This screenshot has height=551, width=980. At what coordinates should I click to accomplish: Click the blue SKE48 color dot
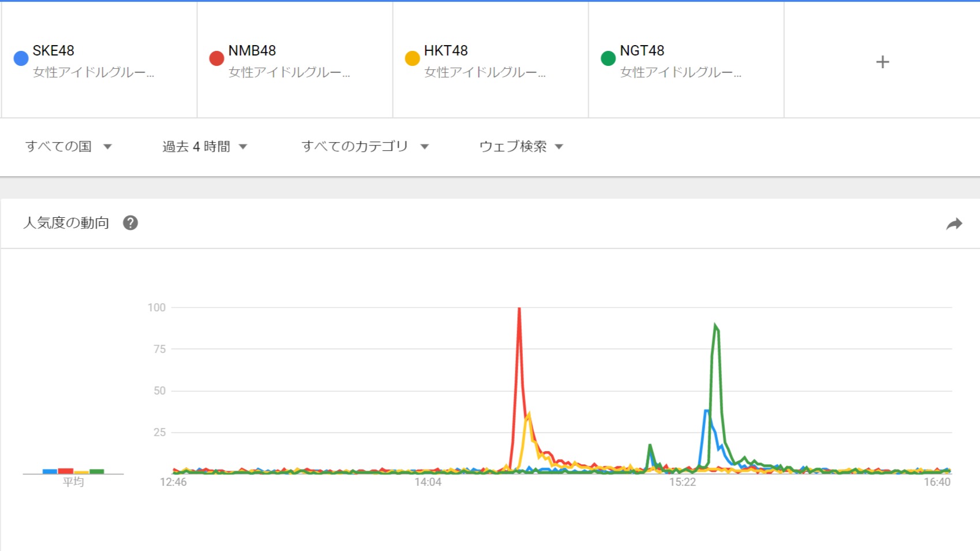[x=21, y=58]
